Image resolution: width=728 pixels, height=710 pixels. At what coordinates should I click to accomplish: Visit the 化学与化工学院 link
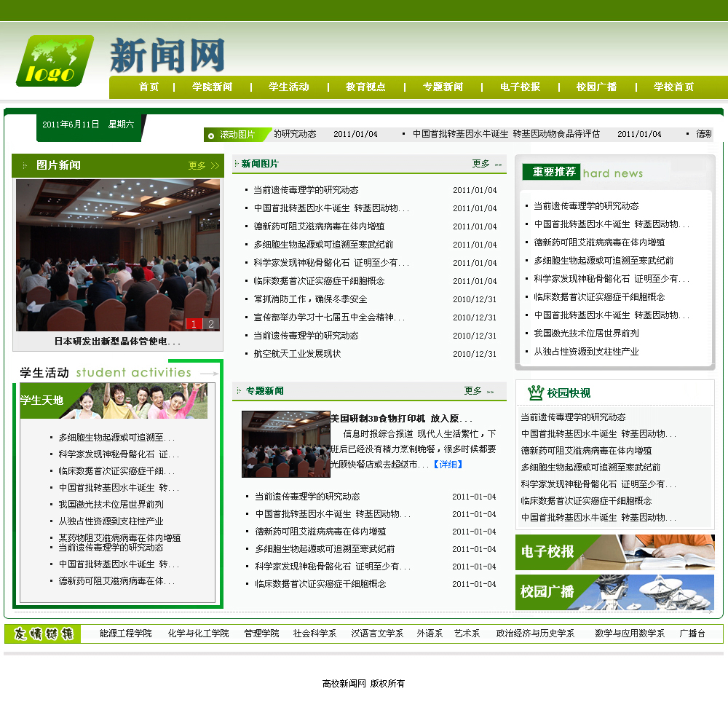(x=198, y=634)
